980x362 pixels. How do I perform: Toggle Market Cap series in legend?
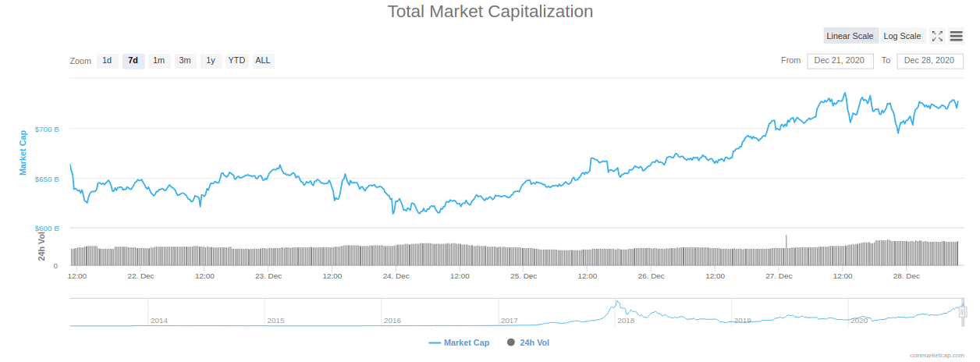click(x=459, y=342)
